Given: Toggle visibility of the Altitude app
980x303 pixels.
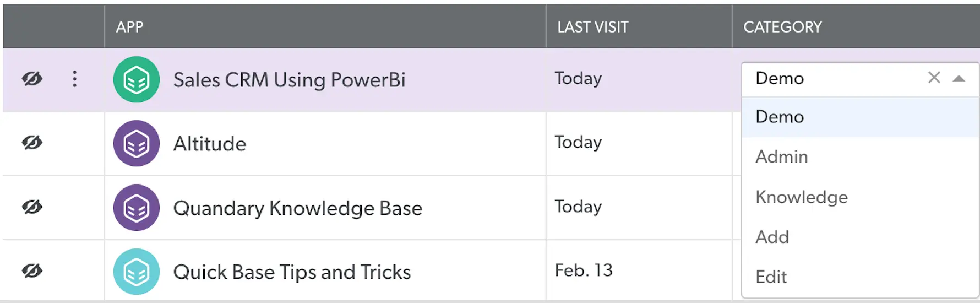Looking at the screenshot, I should (32, 143).
